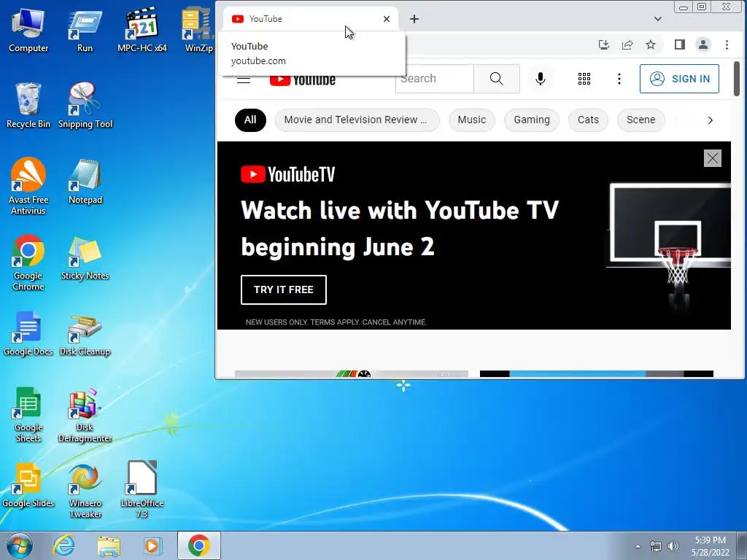Screen dimensions: 747x560
Task: Open Internet Explorer from taskbar
Action: pyautogui.click(x=63, y=545)
